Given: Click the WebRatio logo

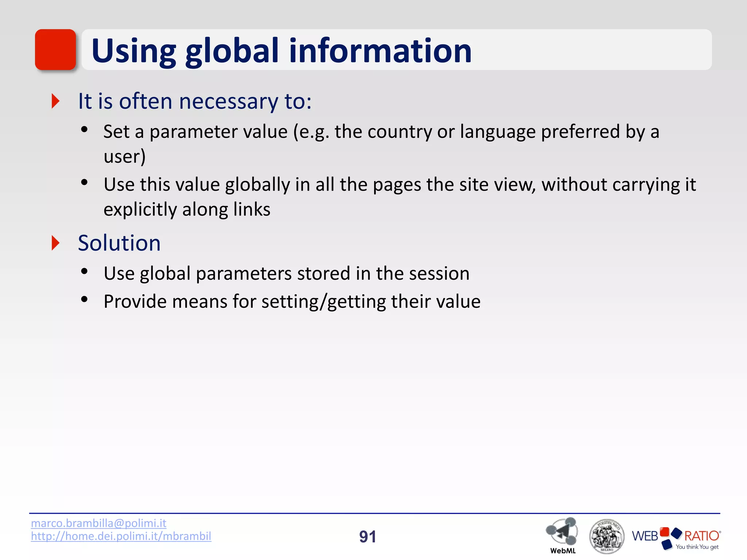Looking at the screenshot, I should click(x=676, y=538).
